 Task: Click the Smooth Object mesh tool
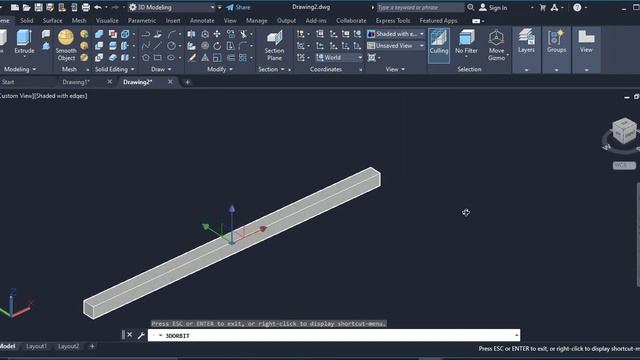[x=66, y=45]
